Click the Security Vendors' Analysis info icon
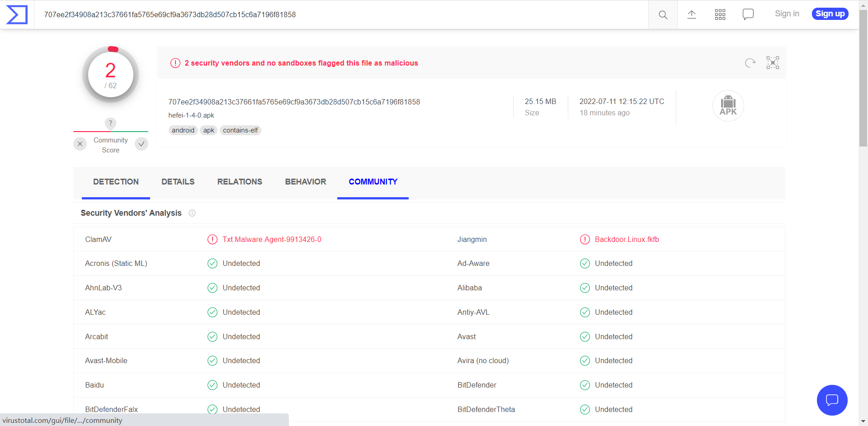Screen dimensions: 868x426 pyautogui.click(x=192, y=213)
